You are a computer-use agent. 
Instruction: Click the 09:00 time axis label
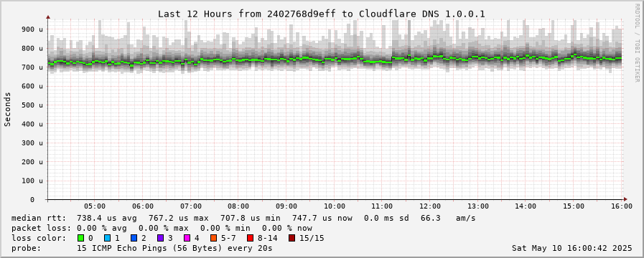(x=286, y=206)
